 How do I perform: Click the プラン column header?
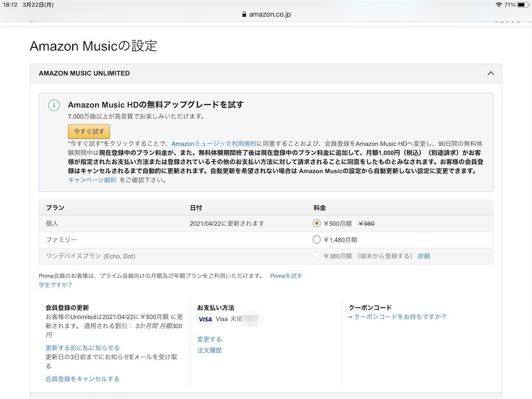coord(55,208)
